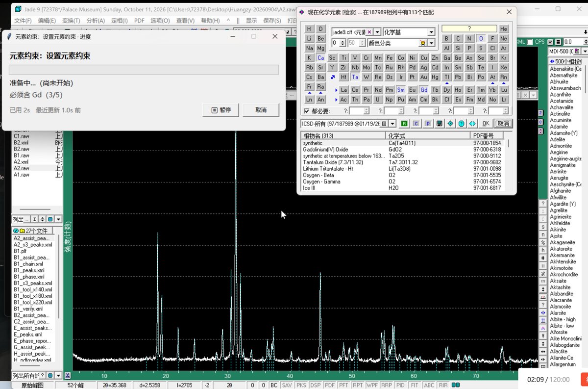Click the purple X icon beside jade9.cff
This screenshot has height=389, width=588.
click(369, 32)
